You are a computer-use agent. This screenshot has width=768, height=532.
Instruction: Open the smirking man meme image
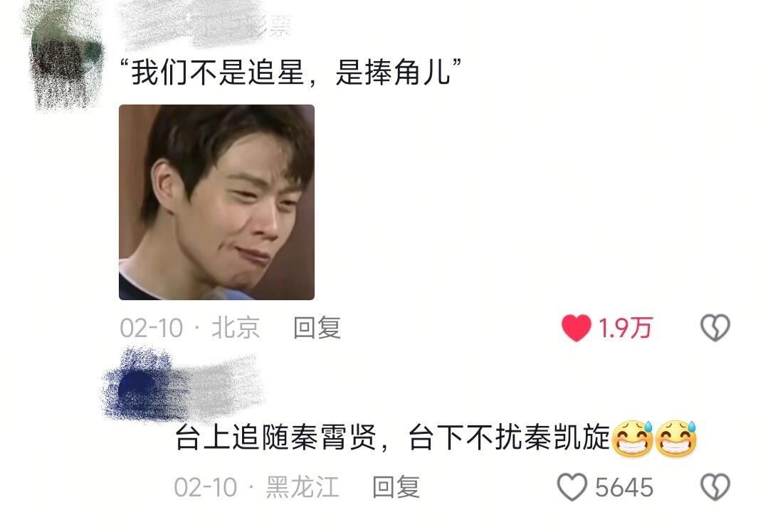click(x=216, y=202)
